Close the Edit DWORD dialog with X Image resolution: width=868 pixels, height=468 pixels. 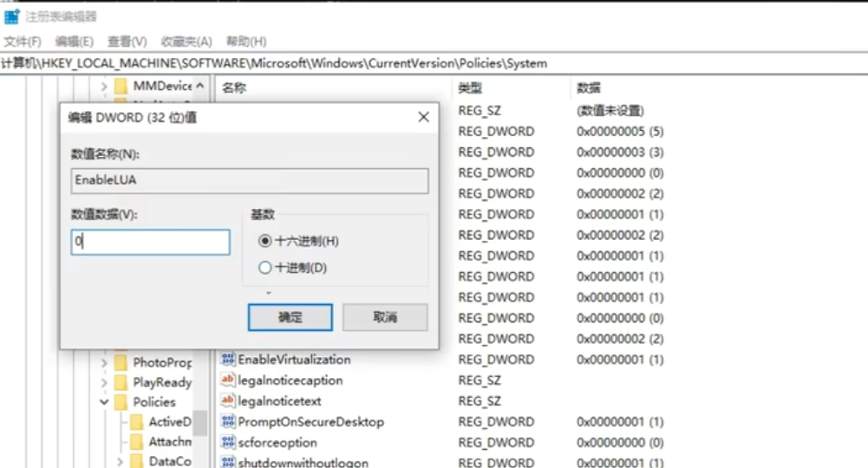pos(423,117)
